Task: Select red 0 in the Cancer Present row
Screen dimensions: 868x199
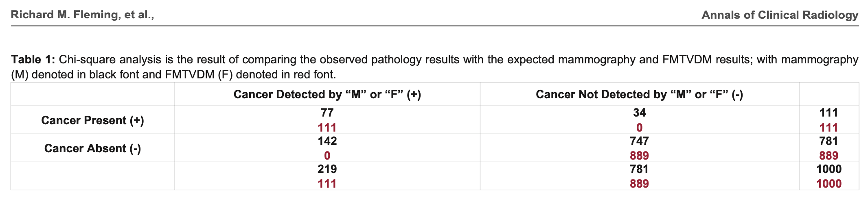Action: pyautogui.click(x=639, y=128)
